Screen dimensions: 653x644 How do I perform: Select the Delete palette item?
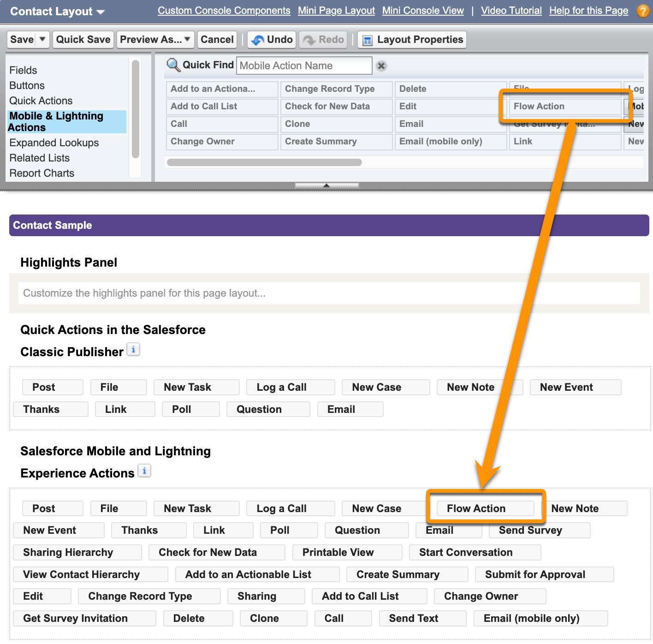(x=451, y=89)
